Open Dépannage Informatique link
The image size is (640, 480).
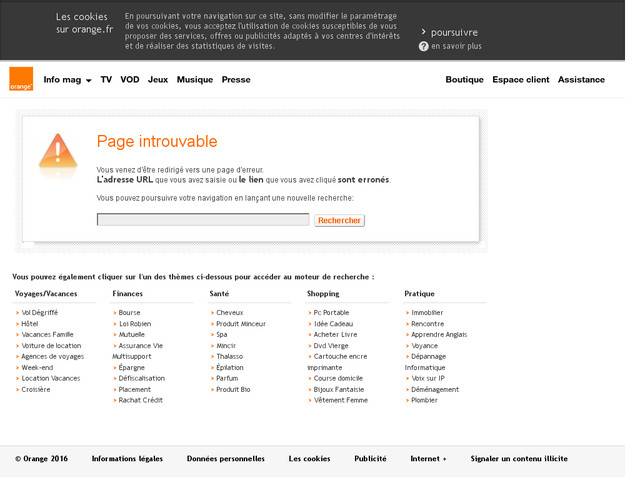pos(425,362)
